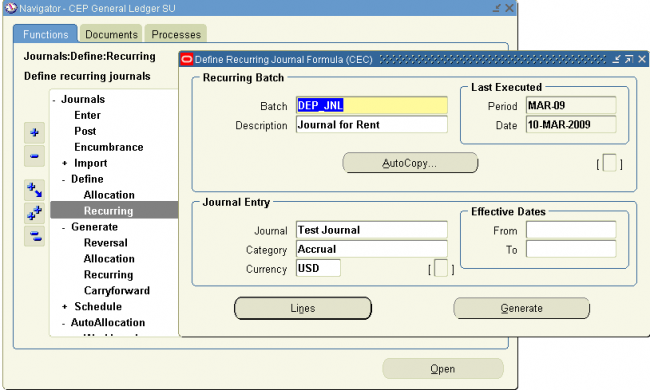The width and height of the screenshot is (650, 390).
Task: Click the Effective Dates From field
Action: 571,230
